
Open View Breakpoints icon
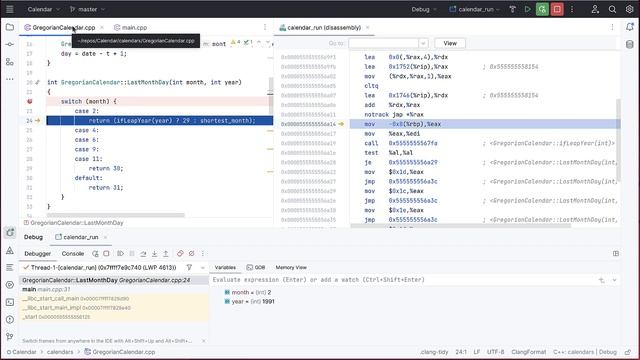click(180, 253)
